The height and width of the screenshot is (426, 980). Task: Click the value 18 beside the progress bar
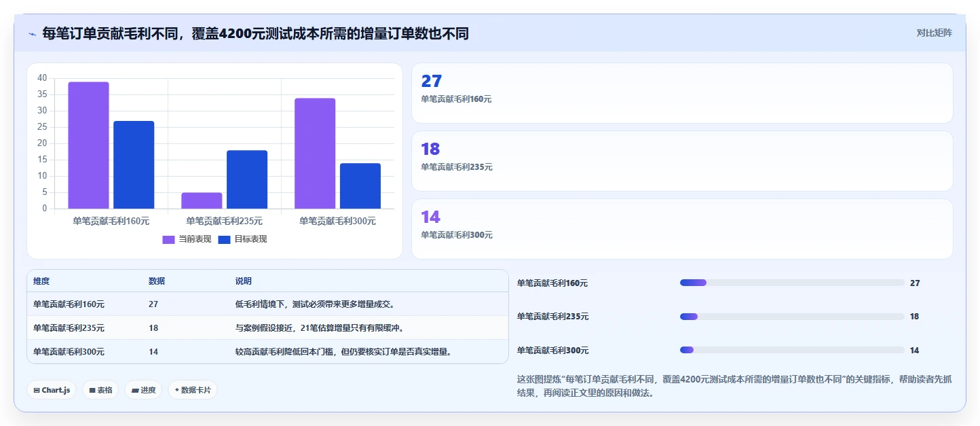(915, 317)
